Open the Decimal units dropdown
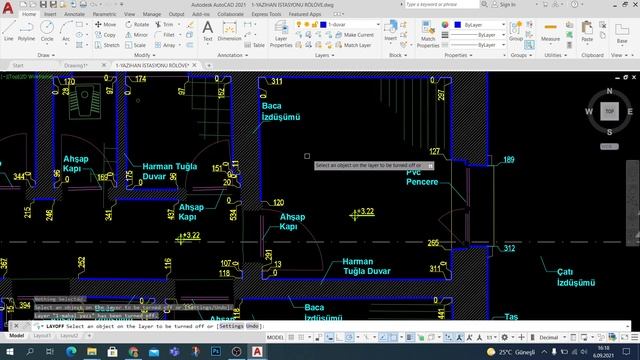640x360 pixels. coord(553,337)
